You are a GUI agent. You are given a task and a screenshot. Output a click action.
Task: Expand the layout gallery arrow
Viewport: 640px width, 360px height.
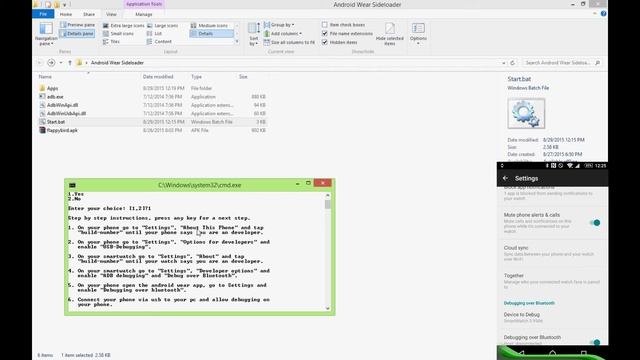click(x=237, y=42)
